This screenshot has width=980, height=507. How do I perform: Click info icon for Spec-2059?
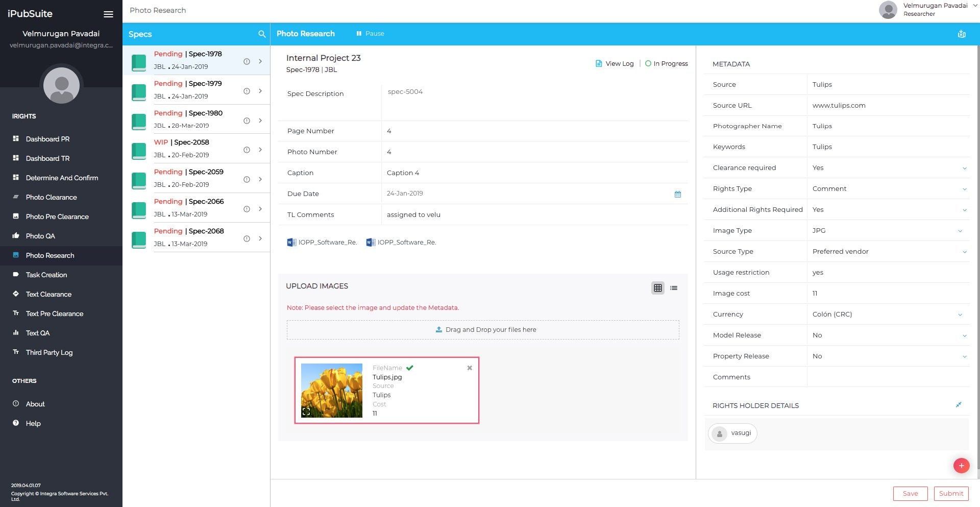pyautogui.click(x=247, y=179)
